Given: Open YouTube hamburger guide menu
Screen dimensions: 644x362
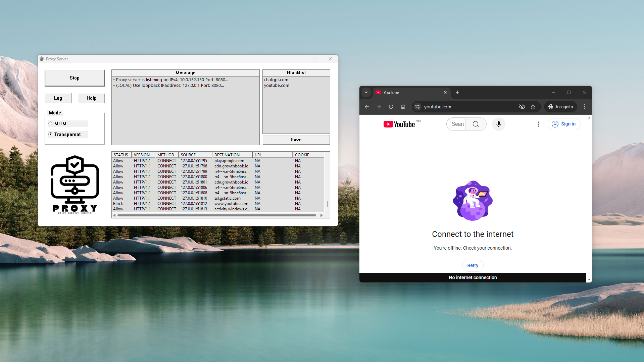Looking at the screenshot, I should click(x=371, y=124).
